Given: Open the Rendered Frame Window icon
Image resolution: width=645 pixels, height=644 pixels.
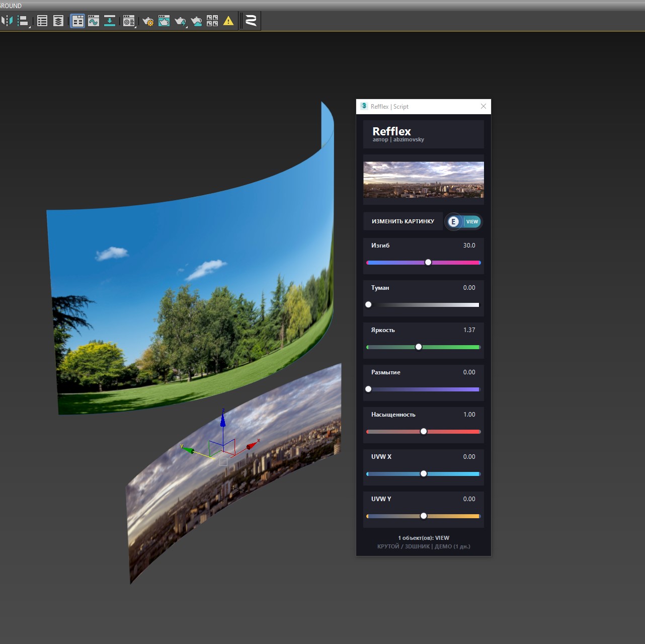Looking at the screenshot, I should tap(164, 21).
